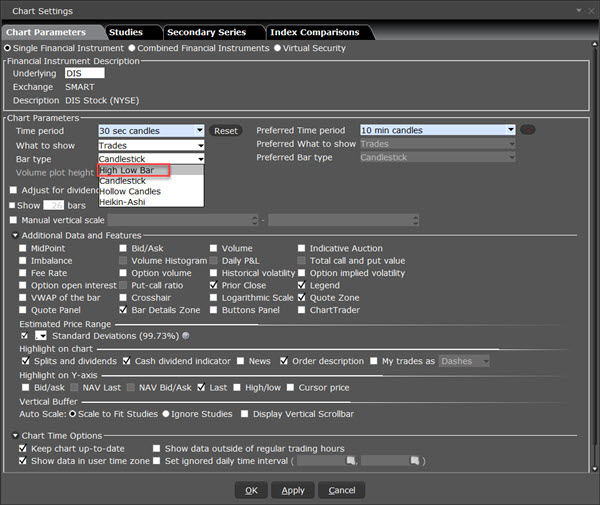This screenshot has height=505, width=600.
Task: Open the Time period dropdown
Action: click(x=151, y=131)
